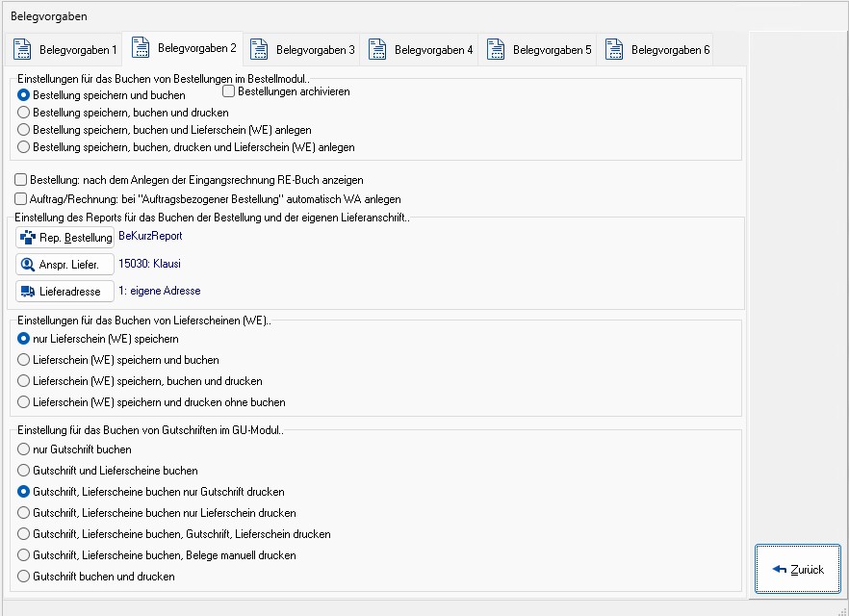This screenshot has height=616, width=849.
Task: Go to the Belegvorgaben 4 tab
Action: coord(420,50)
